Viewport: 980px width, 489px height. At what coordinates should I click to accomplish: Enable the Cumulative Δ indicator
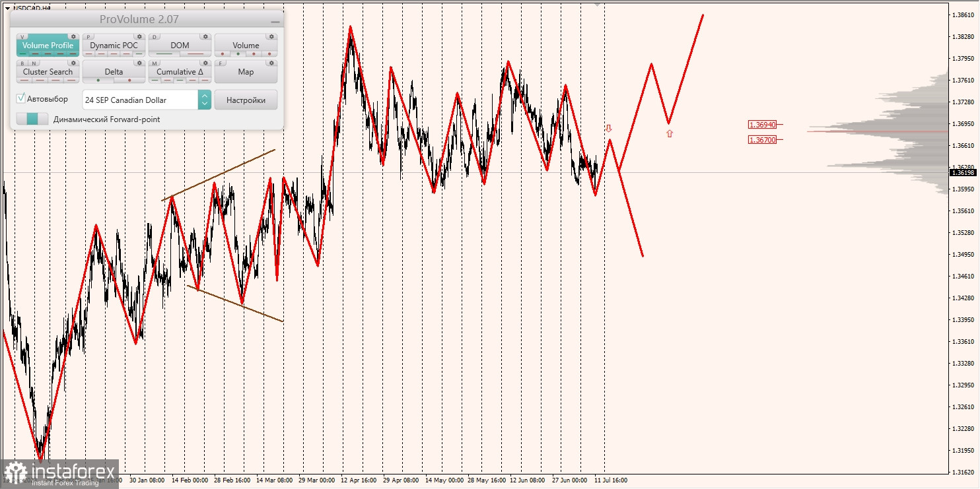180,71
